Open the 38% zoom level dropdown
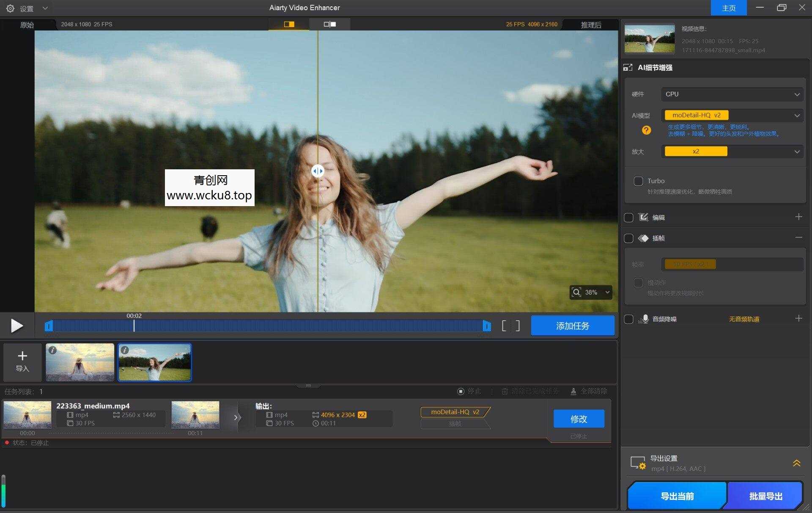This screenshot has width=812, height=513. point(607,292)
